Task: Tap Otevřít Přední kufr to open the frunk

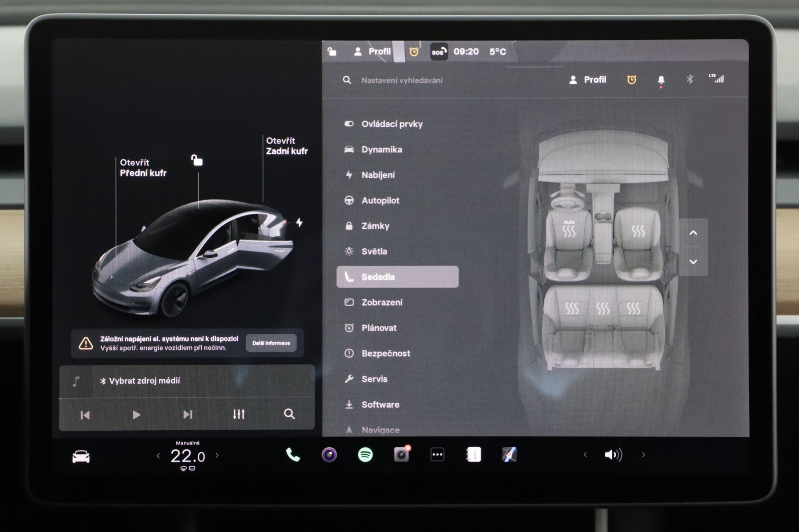Action: pos(143,168)
